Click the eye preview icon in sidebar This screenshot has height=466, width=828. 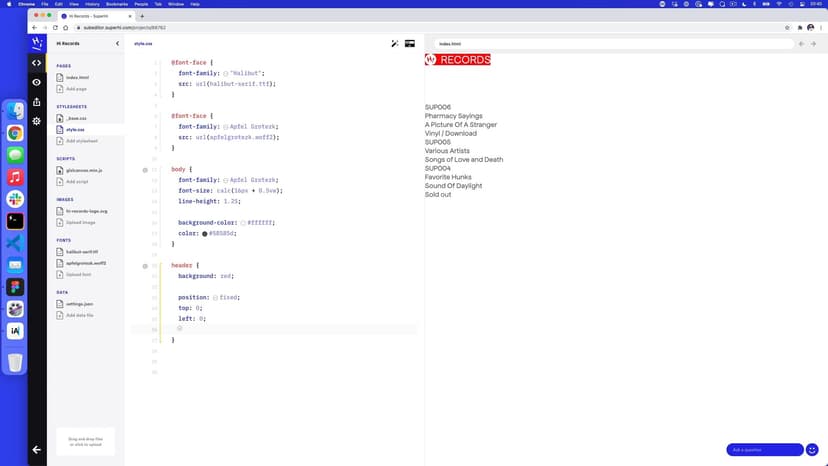[37, 82]
